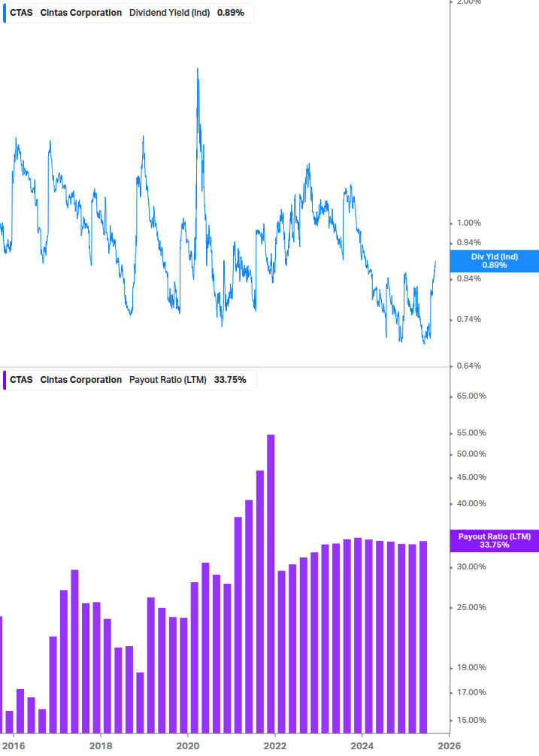The width and height of the screenshot is (539, 756).
Task: Click the last payout ratio bar in 2025
Action: (423, 637)
